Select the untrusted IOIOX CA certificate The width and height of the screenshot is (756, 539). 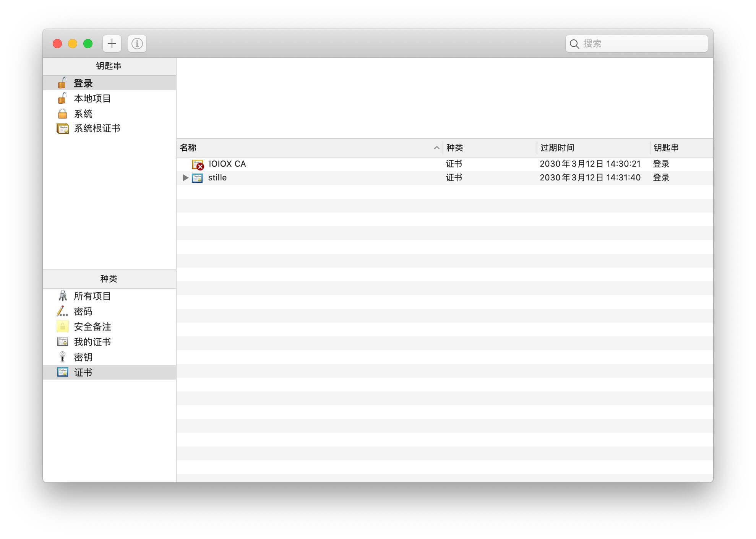[227, 164]
